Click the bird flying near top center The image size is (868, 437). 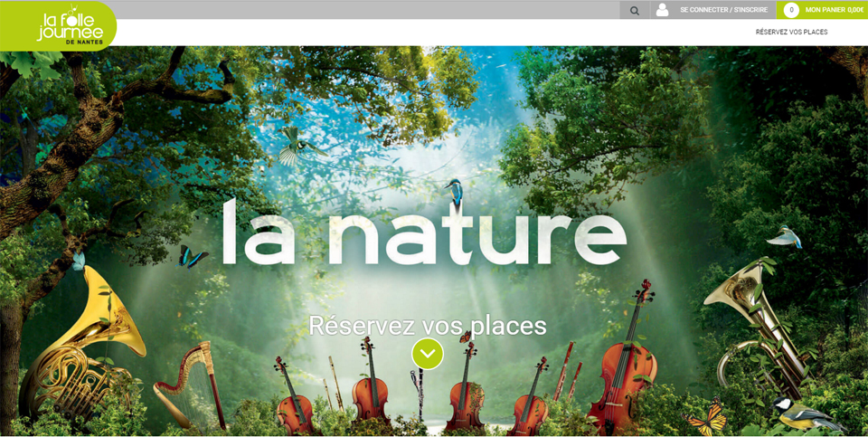click(297, 147)
